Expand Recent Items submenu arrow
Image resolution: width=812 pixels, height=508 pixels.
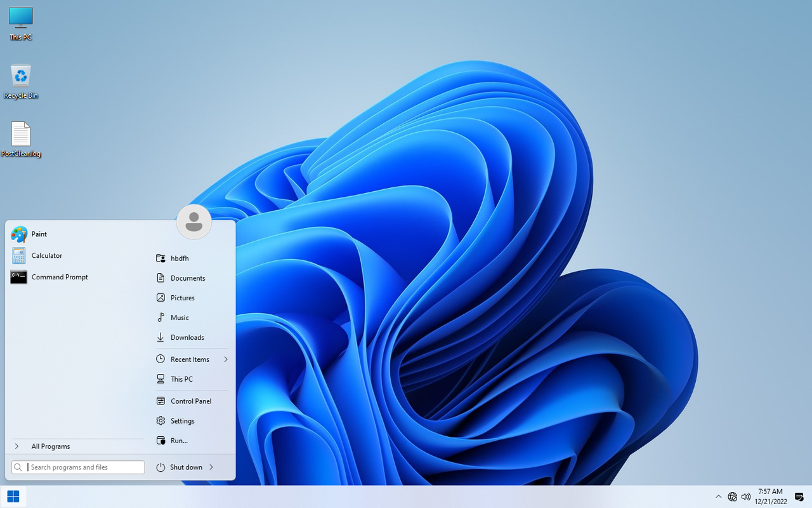(225, 359)
